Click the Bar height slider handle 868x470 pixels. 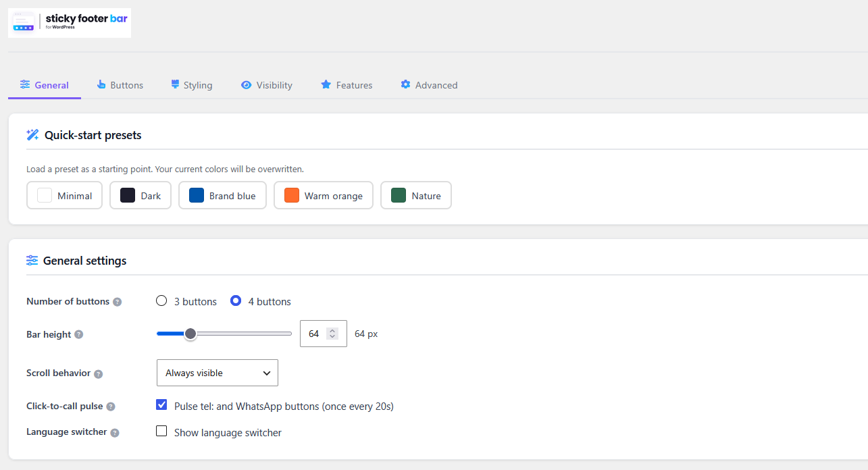pos(190,334)
